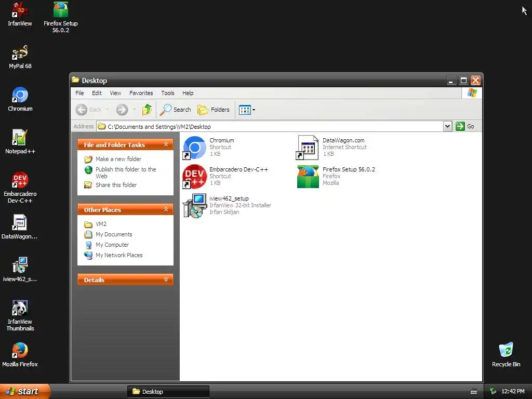Click the Back navigation button
Screen dimensions: 532x399
pyautogui.click(x=88, y=110)
